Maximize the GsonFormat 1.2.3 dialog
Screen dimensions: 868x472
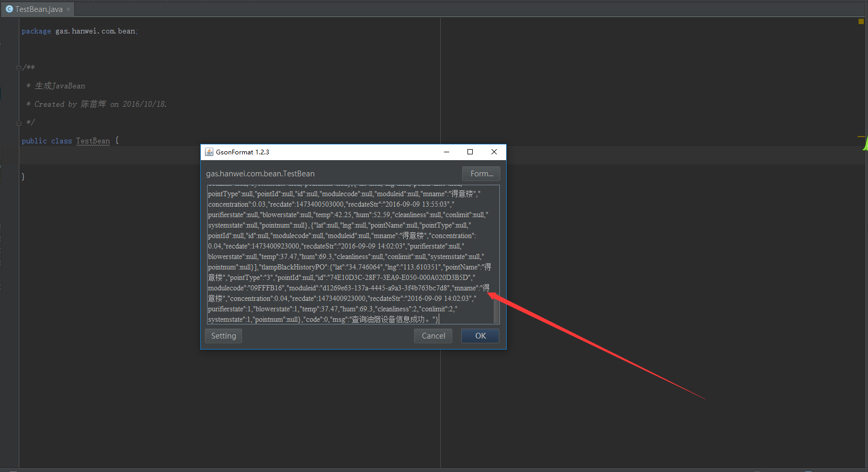pyautogui.click(x=470, y=152)
